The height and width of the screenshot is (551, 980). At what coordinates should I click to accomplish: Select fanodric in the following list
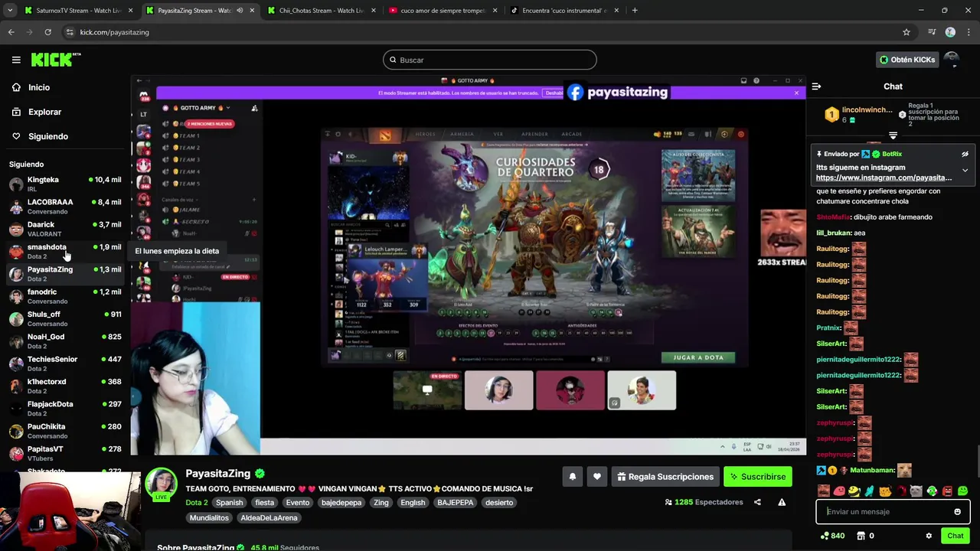pyautogui.click(x=65, y=296)
